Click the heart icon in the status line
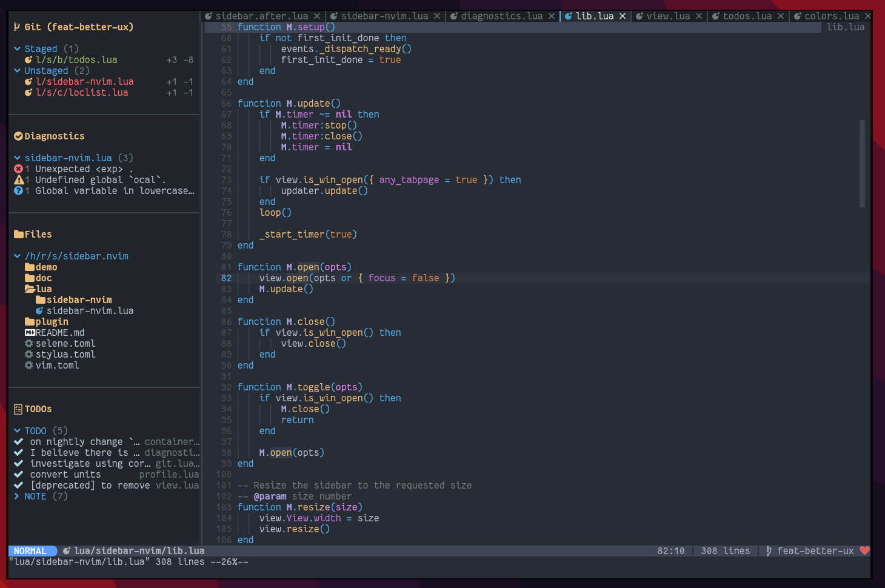885x588 pixels. click(x=864, y=551)
